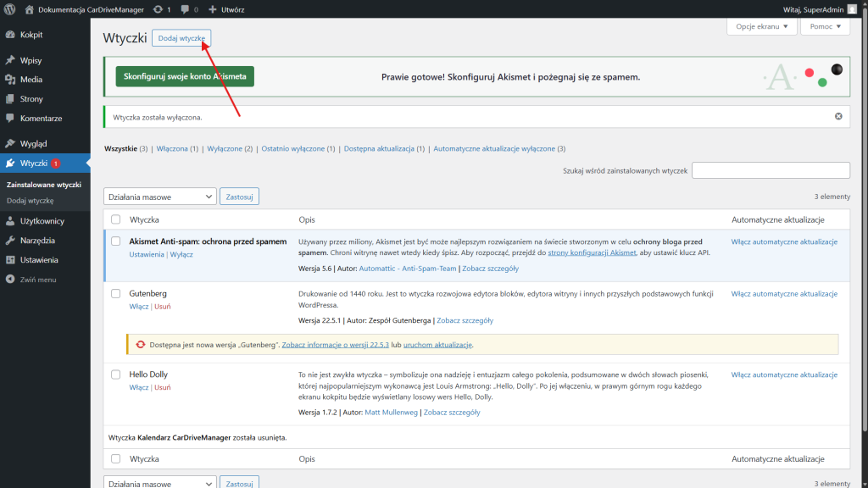
Task: Dismiss the 'Wtyczka została wyłączona' notice
Action: coord(838,116)
